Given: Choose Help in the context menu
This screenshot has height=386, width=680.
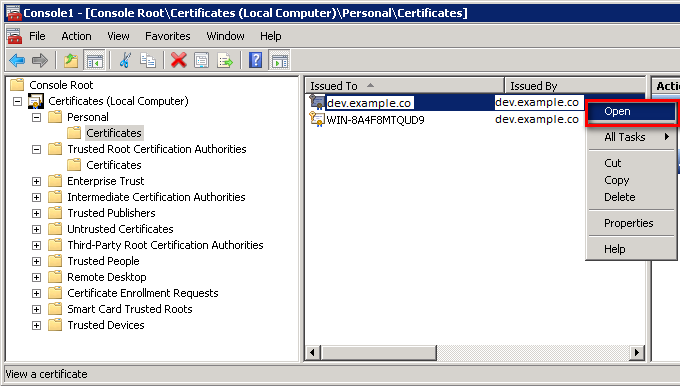Looking at the screenshot, I should point(632,249).
